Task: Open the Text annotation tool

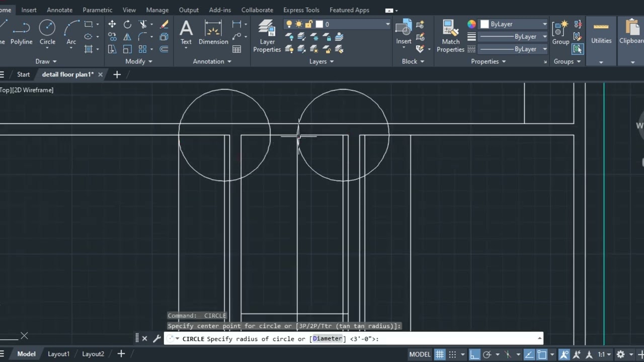Action: click(x=186, y=32)
